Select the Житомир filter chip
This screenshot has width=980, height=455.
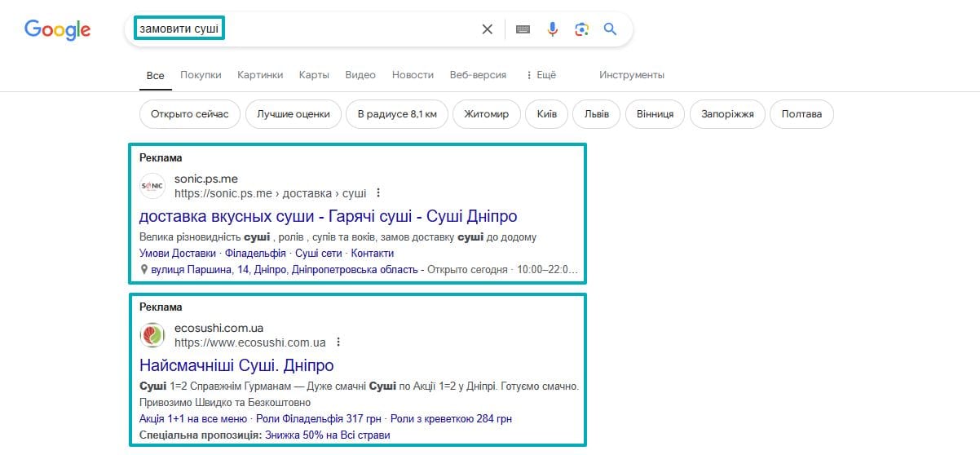[x=487, y=114]
